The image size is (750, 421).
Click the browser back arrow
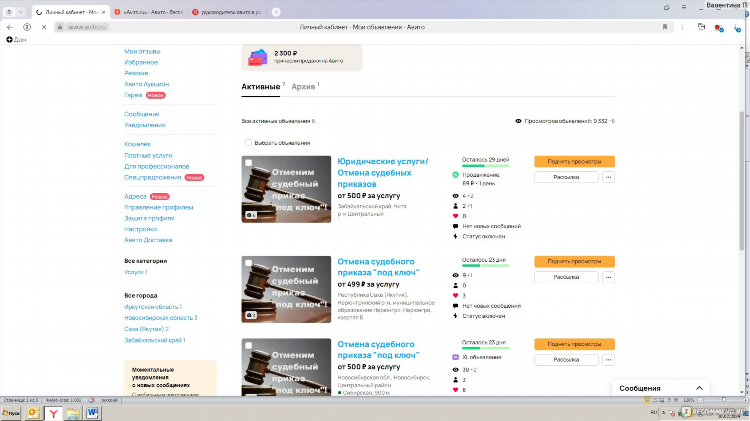pos(10,27)
